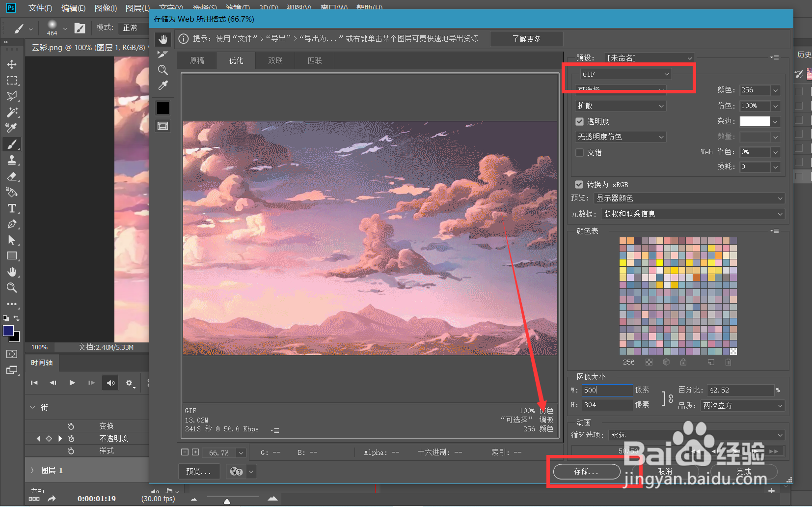Open the GIF file format dropdown
The width and height of the screenshot is (812, 507).
(625, 74)
